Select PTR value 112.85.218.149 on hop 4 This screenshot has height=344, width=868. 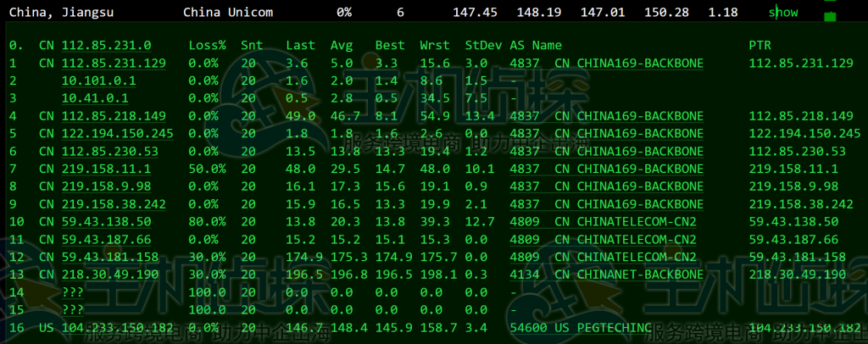click(x=801, y=116)
